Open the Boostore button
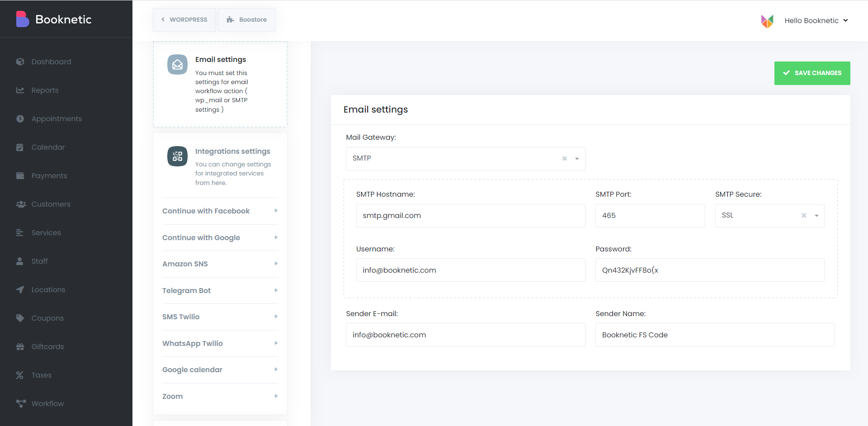Image resolution: width=868 pixels, height=426 pixels. click(x=247, y=20)
